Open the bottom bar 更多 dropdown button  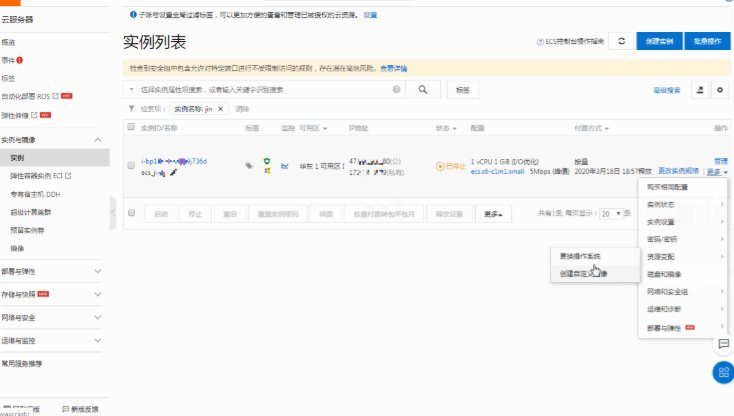493,214
